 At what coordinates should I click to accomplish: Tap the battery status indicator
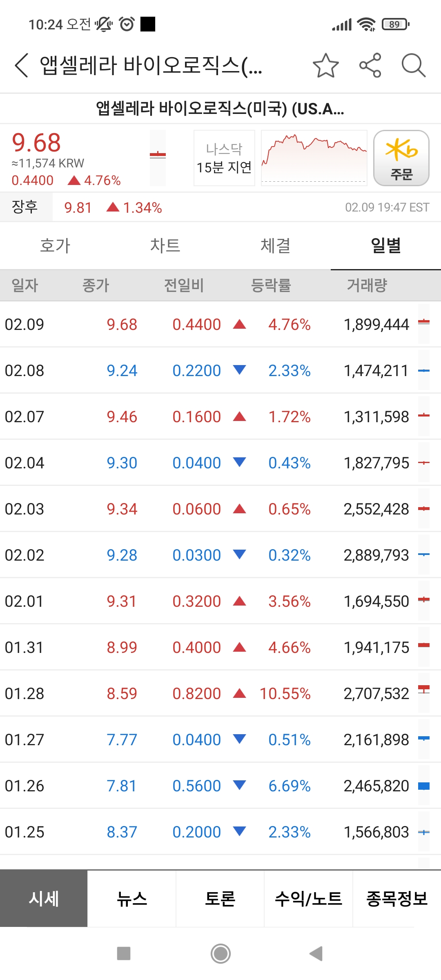[395, 24]
